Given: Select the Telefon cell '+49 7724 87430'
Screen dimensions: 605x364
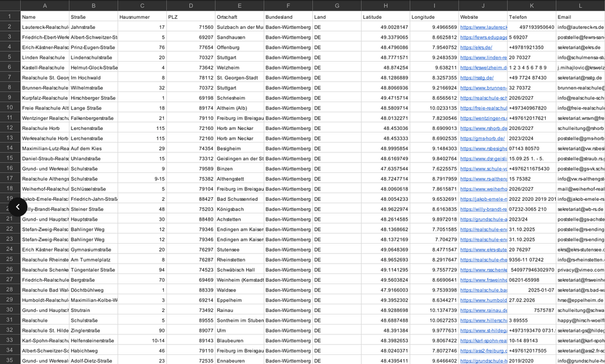Looking at the screenshot, I should (532, 77).
